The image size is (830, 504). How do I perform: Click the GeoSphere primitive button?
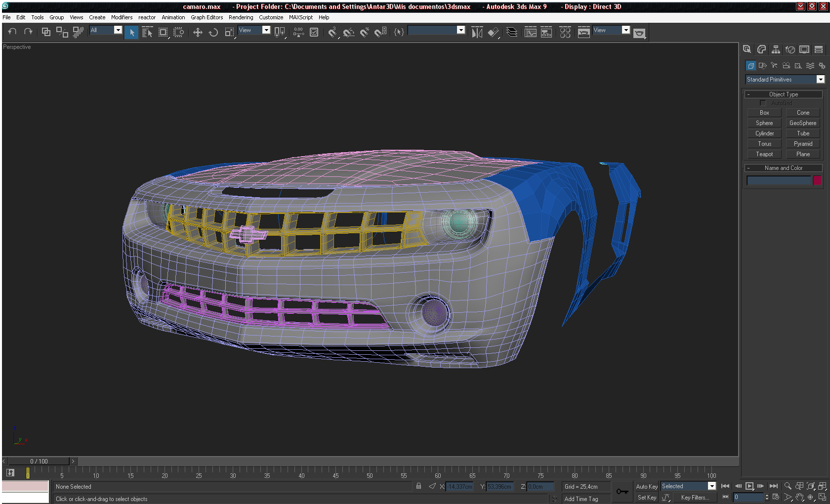803,123
